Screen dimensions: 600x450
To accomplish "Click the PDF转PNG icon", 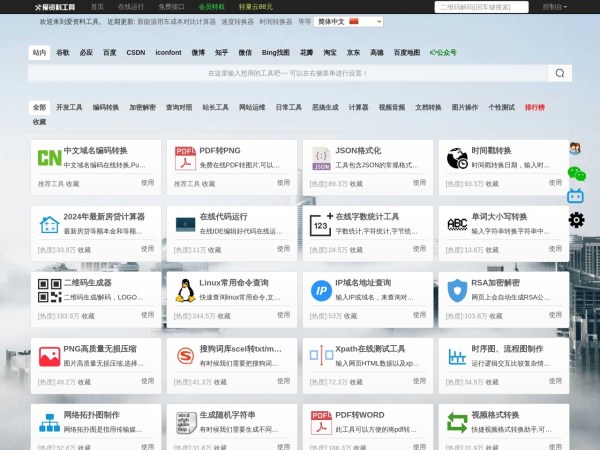I will (x=185, y=157).
